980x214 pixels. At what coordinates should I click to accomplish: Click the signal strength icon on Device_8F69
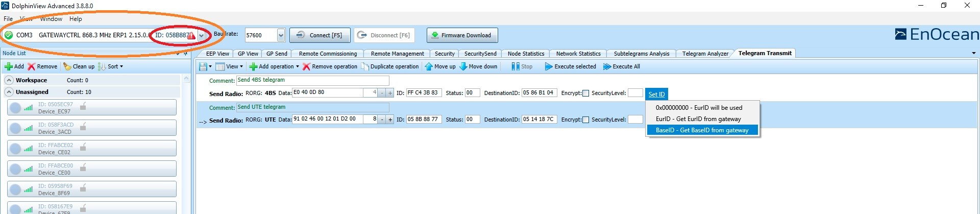[29, 189]
